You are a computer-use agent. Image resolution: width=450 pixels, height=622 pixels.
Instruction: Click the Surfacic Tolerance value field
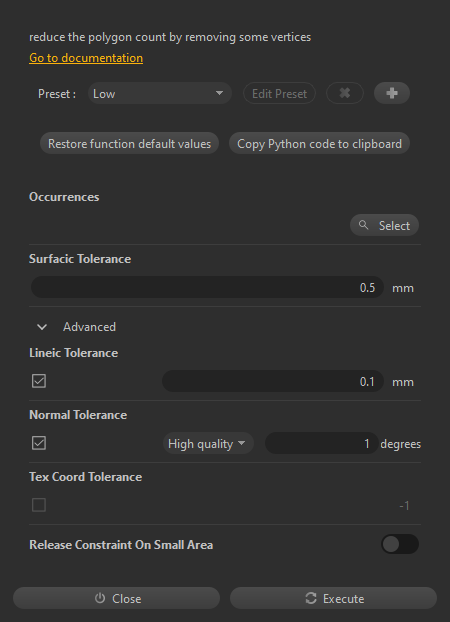[x=207, y=287]
